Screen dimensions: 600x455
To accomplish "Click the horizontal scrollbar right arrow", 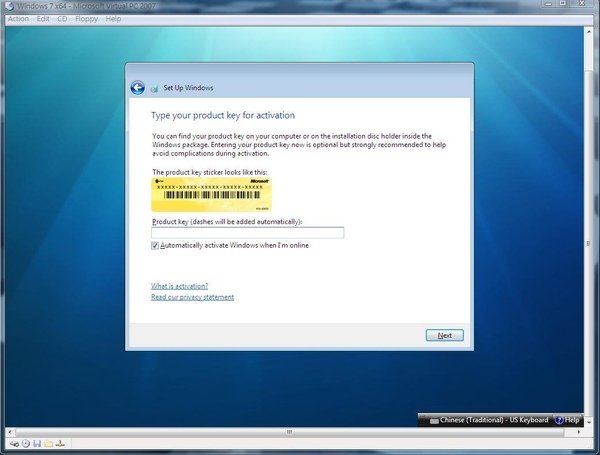I will [578, 432].
